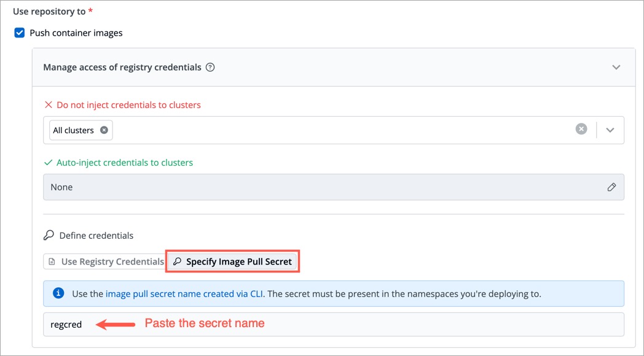
Task: Clear all selections in clusters field
Action: tap(581, 130)
